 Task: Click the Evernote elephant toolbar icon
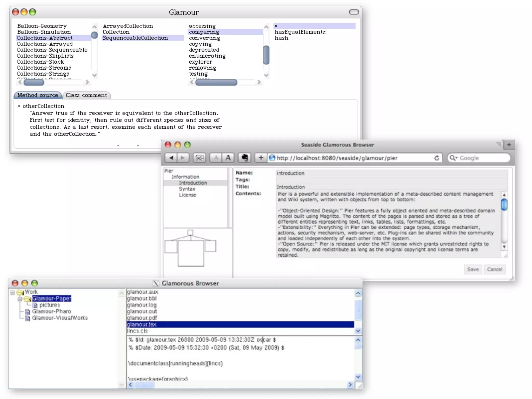coord(244,158)
